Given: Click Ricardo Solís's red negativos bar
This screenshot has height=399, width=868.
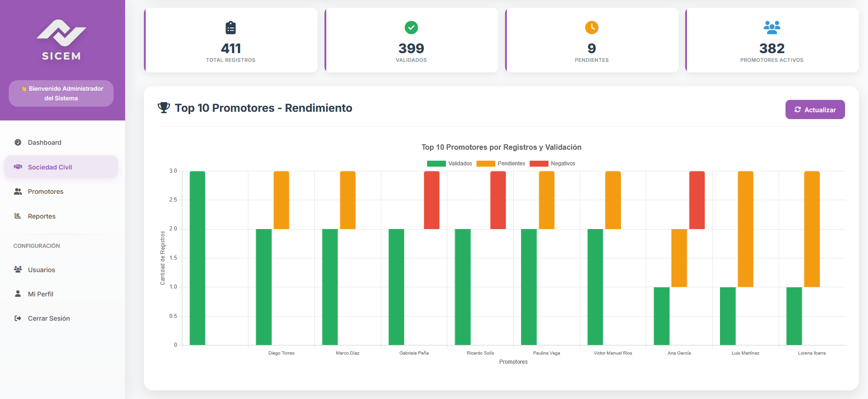Looking at the screenshot, I should [x=498, y=200].
